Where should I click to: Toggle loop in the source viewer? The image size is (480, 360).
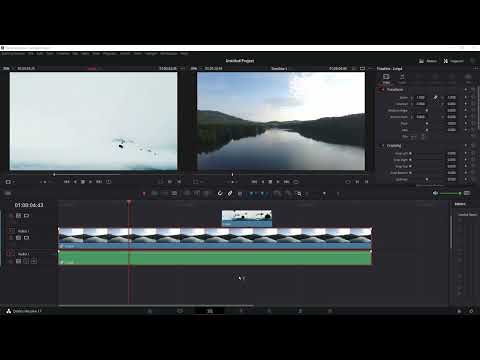point(109,182)
